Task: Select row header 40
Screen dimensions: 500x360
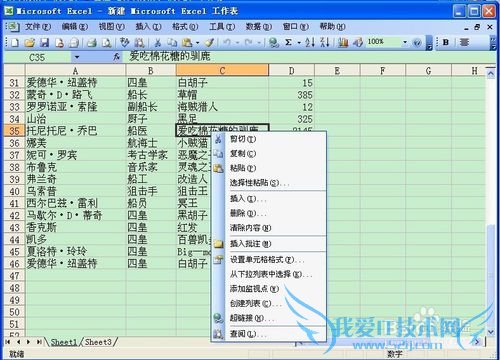Action: click(x=14, y=191)
